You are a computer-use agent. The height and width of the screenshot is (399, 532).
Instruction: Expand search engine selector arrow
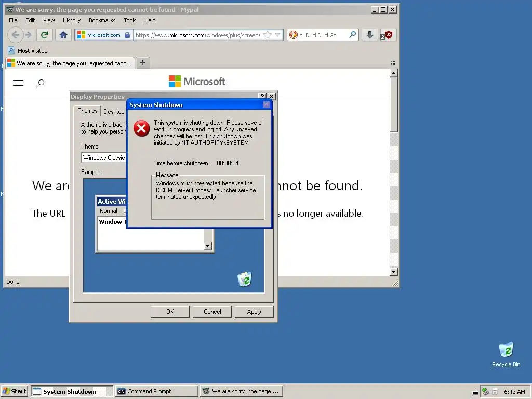click(301, 35)
